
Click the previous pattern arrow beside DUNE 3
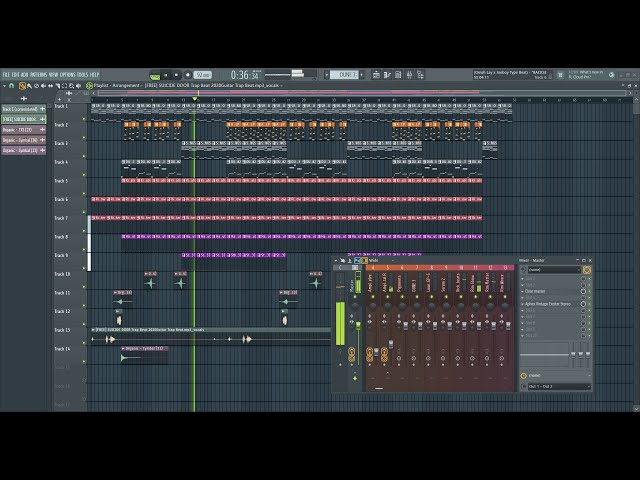coord(327,75)
